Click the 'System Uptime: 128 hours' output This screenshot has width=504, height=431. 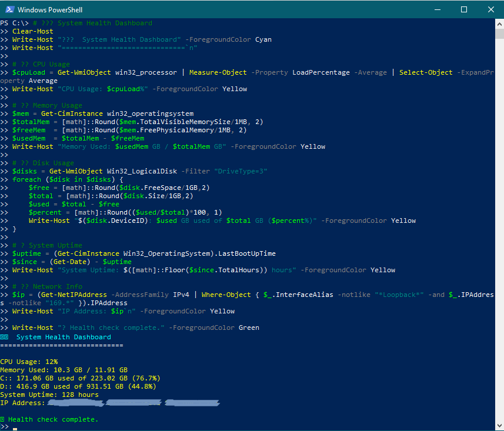[x=49, y=395]
